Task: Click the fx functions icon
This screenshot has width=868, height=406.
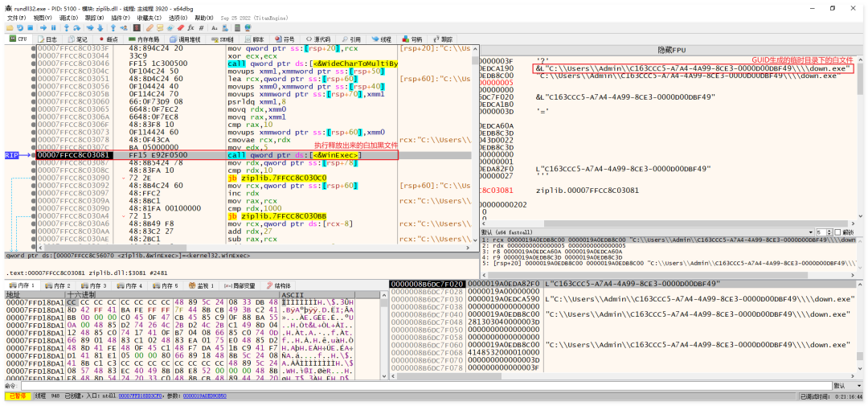Action: click(191, 27)
